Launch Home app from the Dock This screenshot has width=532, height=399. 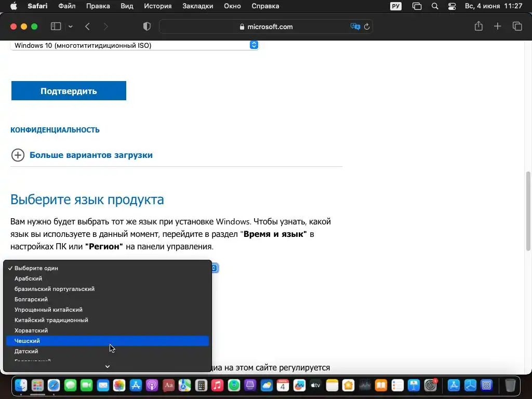click(348, 385)
